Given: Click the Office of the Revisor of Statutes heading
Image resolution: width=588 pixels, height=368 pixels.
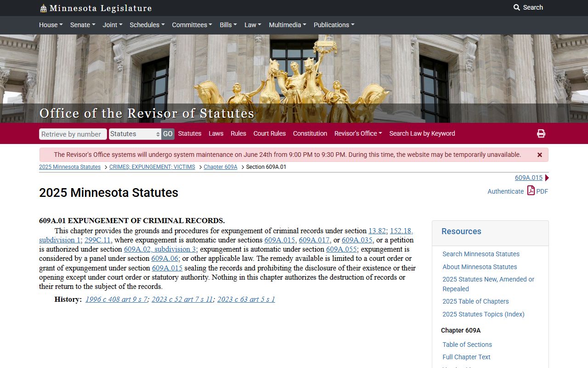Looking at the screenshot, I should point(147,113).
